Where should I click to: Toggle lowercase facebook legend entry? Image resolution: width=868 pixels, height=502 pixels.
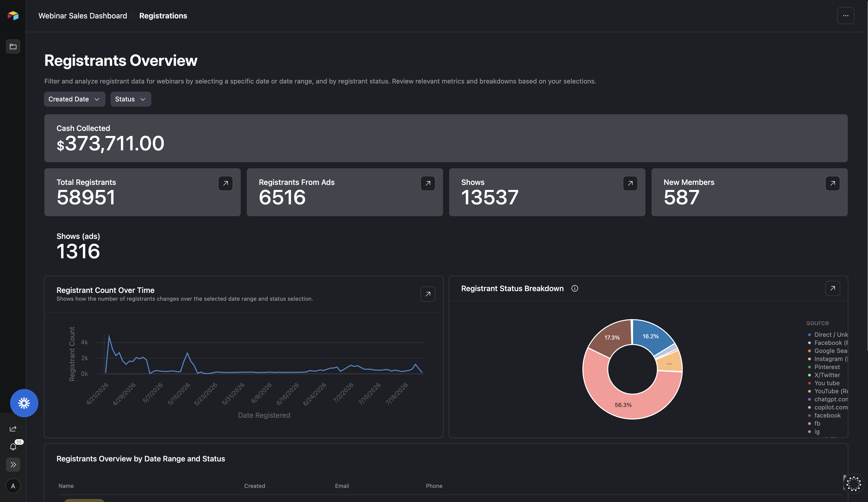tap(824, 415)
